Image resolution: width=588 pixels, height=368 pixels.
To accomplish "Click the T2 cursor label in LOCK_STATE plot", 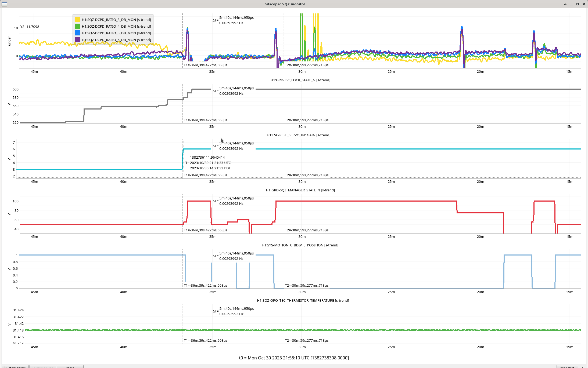I will [307, 120].
